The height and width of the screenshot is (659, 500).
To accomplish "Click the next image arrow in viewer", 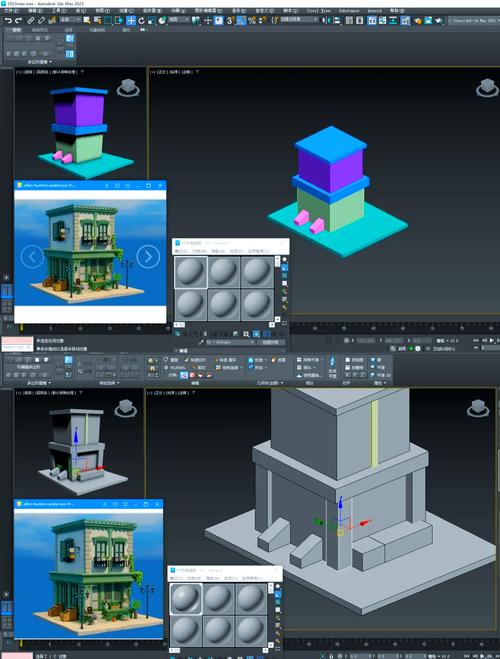I will pos(148,256).
